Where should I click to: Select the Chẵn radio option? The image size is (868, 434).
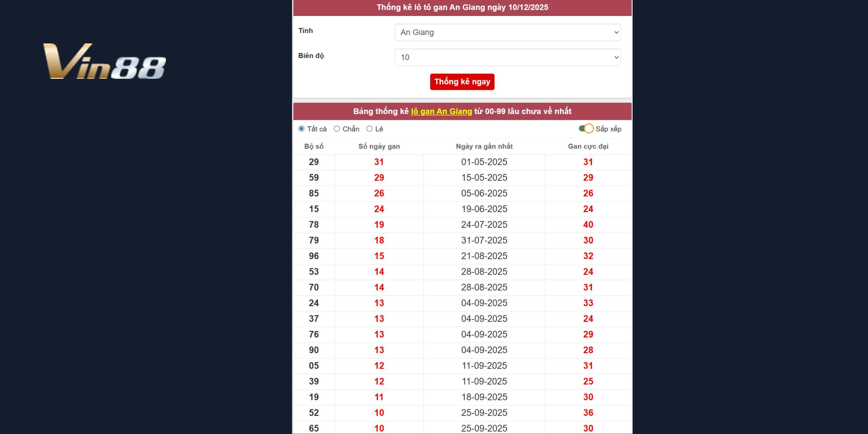pos(337,129)
